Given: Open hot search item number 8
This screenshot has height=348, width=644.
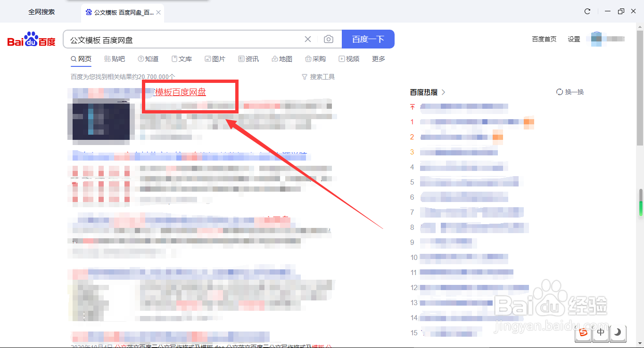Looking at the screenshot, I should pyautogui.click(x=469, y=227).
